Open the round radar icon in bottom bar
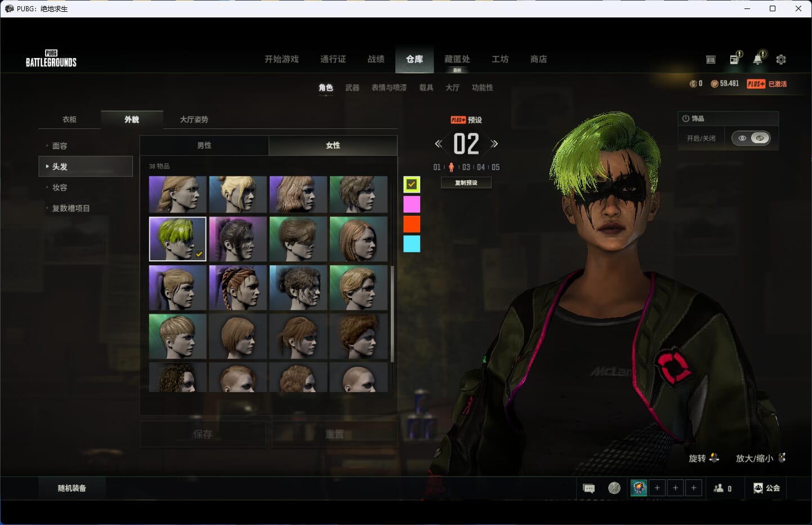 click(x=614, y=488)
